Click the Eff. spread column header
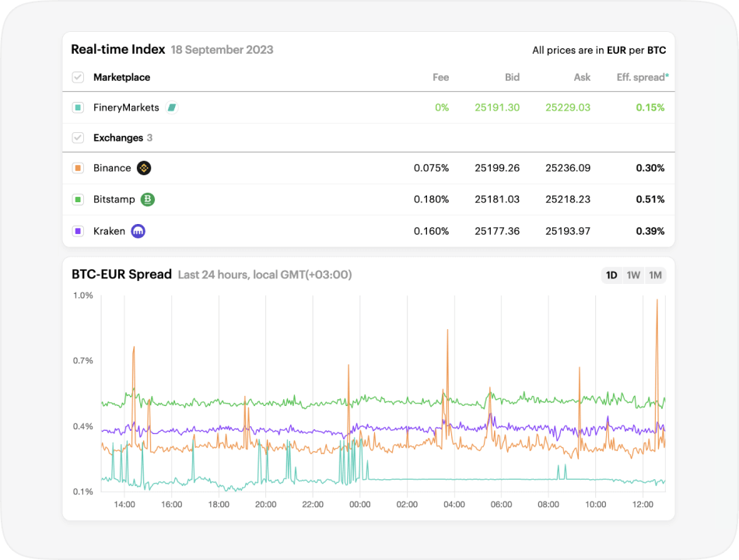Image resolution: width=739 pixels, height=560 pixels. (642, 77)
